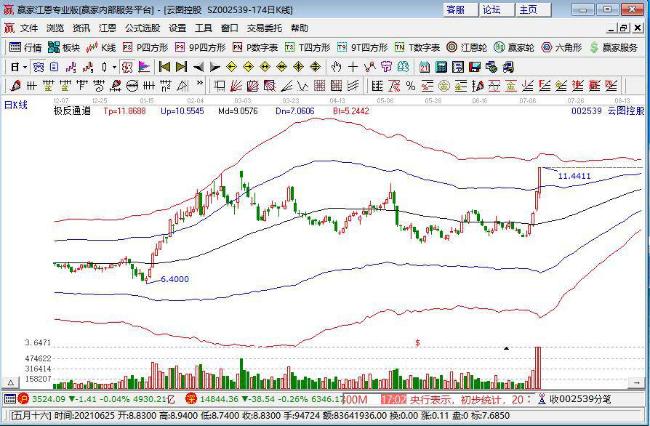Show more tools via the >> overflow
This screenshot has height=426, width=650.
[x=200, y=83]
